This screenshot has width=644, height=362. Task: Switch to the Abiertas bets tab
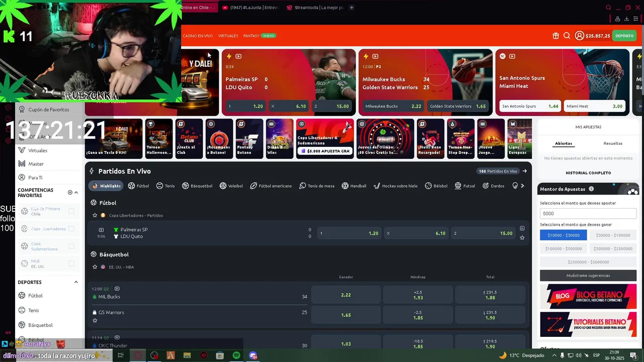tap(563, 143)
